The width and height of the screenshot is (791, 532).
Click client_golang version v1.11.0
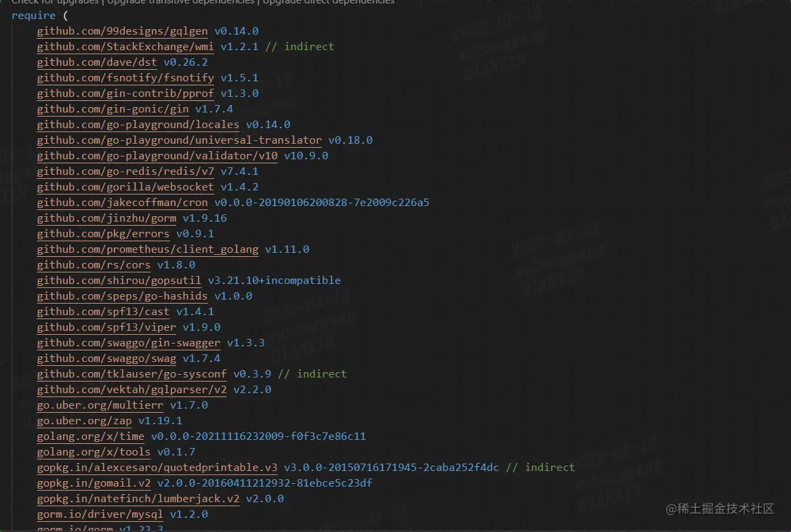(287, 250)
